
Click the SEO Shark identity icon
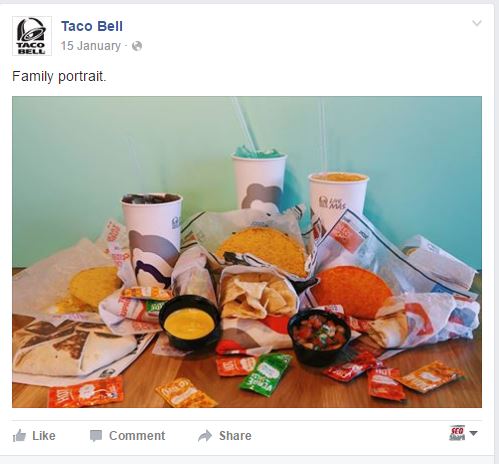click(x=457, y=433)
